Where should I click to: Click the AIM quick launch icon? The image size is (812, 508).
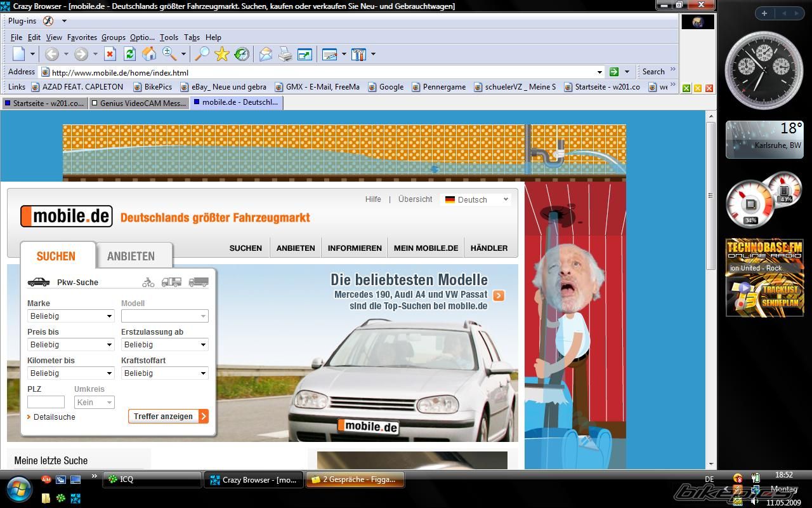pyautogui.click(x=46, y=479)
